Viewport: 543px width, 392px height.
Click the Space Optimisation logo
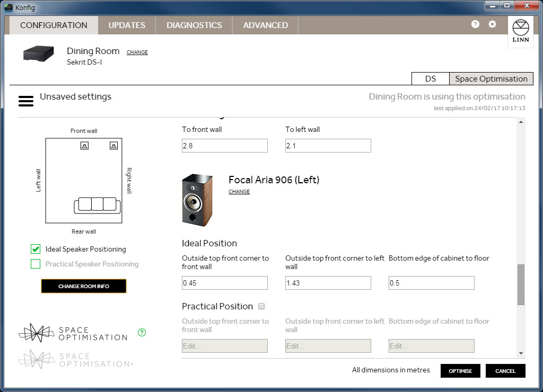73,333
